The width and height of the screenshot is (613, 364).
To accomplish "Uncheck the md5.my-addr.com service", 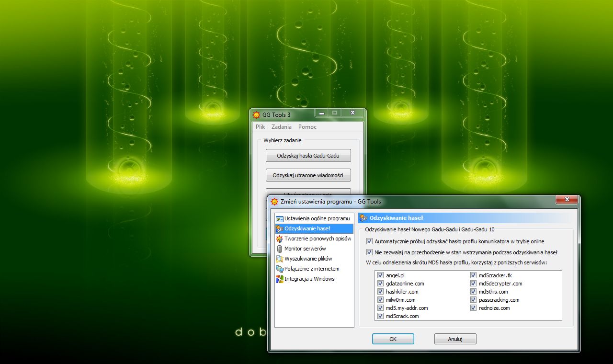I will point(380,308).
